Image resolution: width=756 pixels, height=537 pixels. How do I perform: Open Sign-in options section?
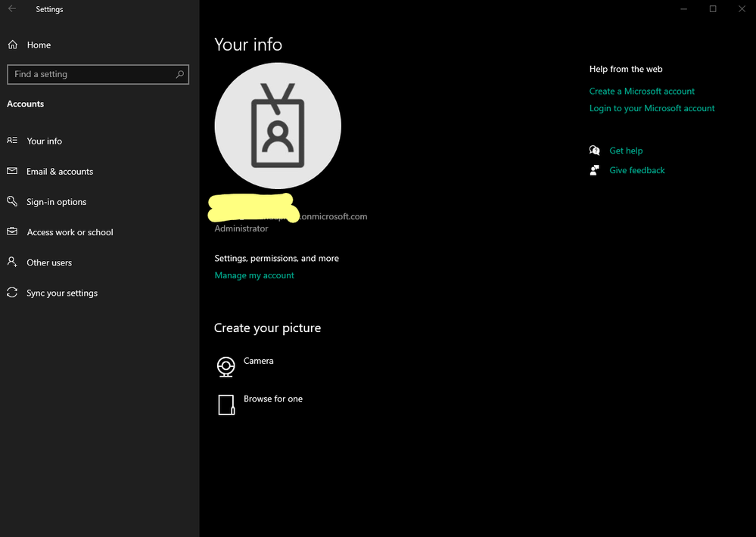(57, 201)
